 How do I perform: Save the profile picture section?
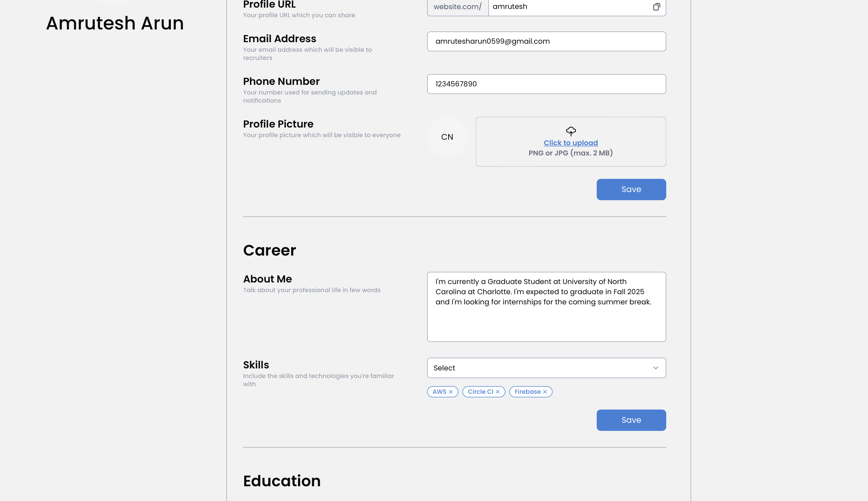[x=631, y=189]
